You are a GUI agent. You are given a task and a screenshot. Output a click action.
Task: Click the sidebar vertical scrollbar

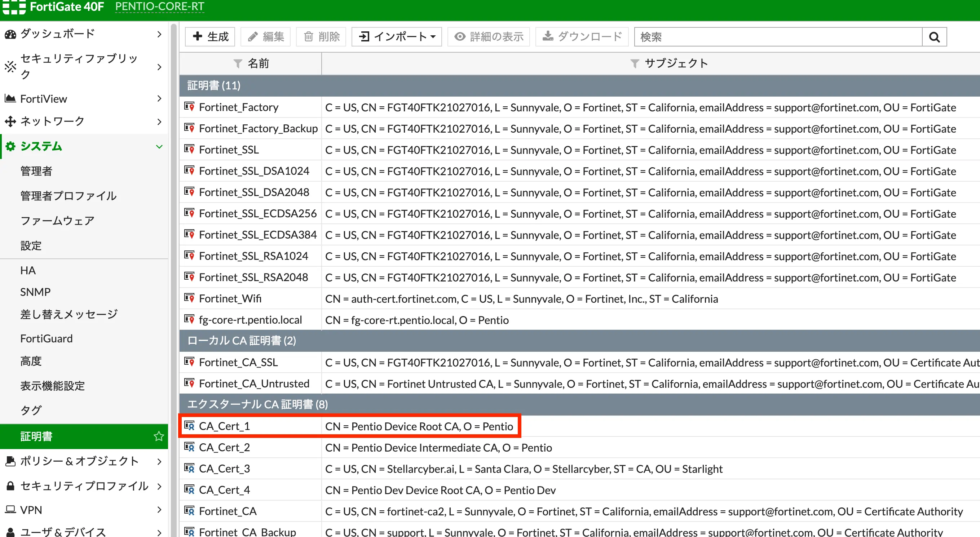[174, 280]
